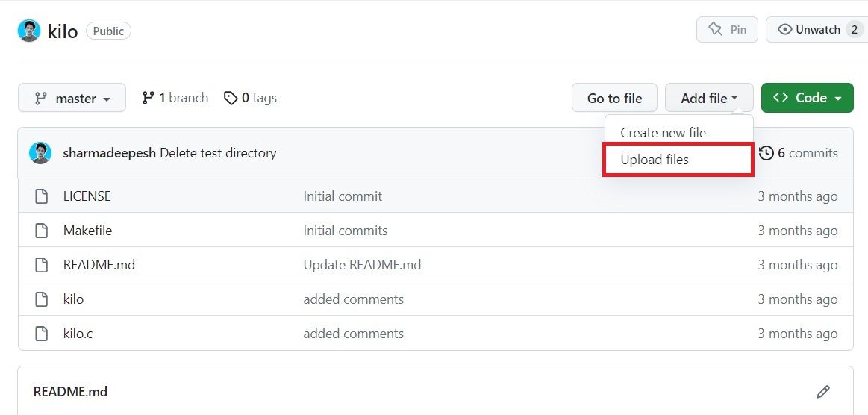Click the watcher count badge 2

point(854,30)
